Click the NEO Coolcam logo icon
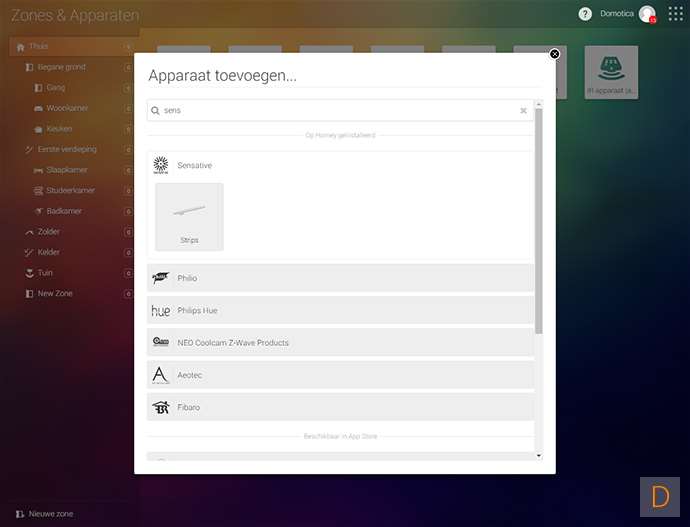690x527 pixels. [161, 342]
